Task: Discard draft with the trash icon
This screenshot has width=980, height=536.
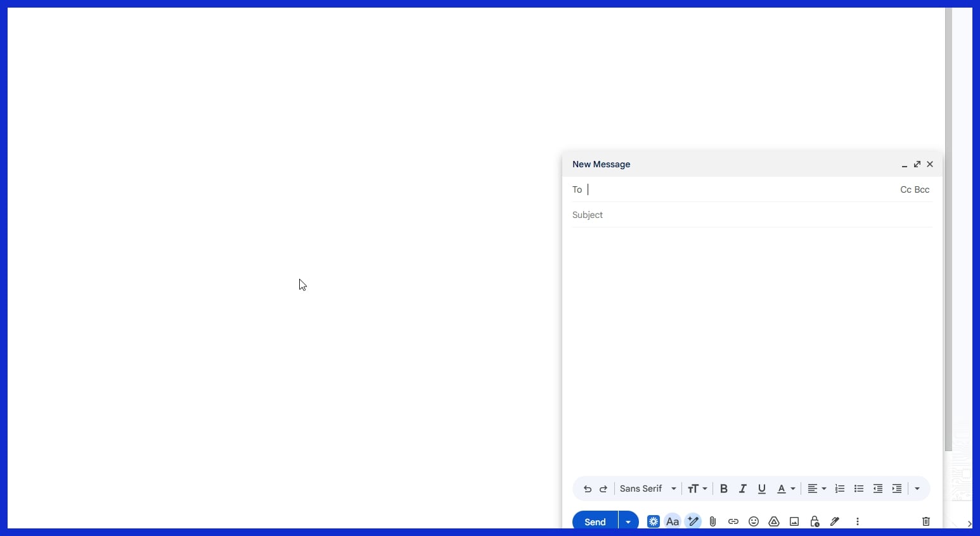Action: 926,521
